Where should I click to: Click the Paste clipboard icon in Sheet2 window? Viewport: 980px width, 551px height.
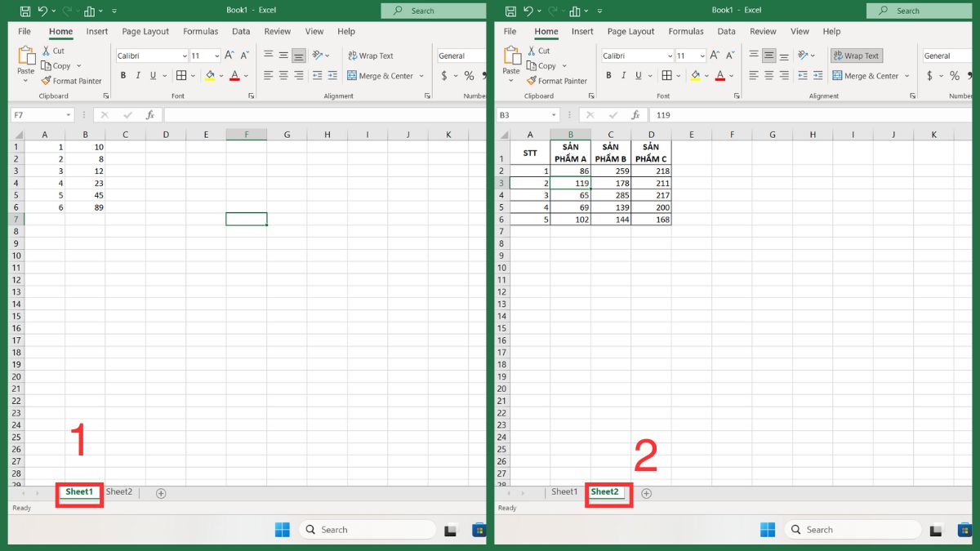pos(512,56)
